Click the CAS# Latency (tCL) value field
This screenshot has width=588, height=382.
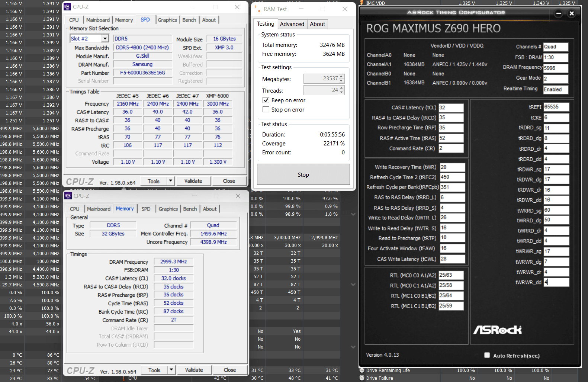pyautogui.click(x=451, y=107)
